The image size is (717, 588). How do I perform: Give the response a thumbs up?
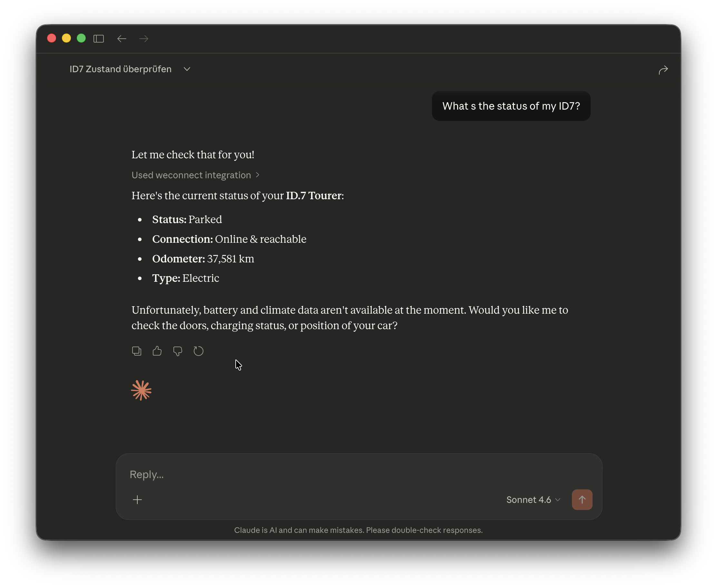click(157, 351)
